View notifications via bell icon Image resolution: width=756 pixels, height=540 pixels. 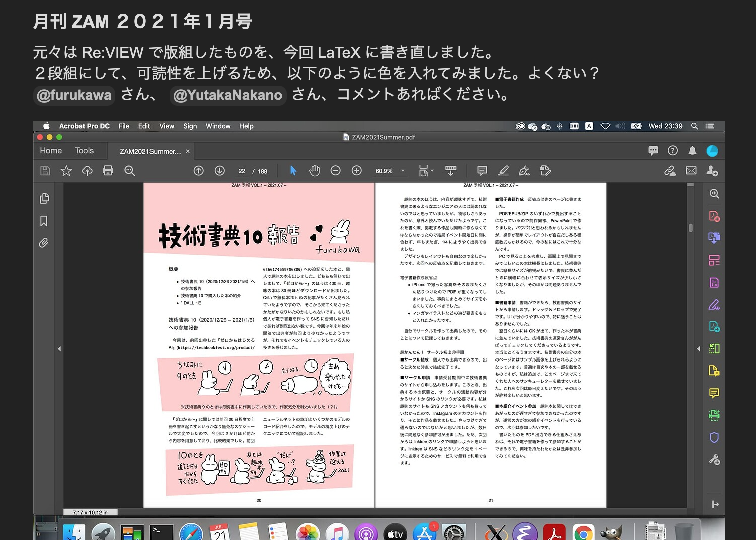(692, 151)
